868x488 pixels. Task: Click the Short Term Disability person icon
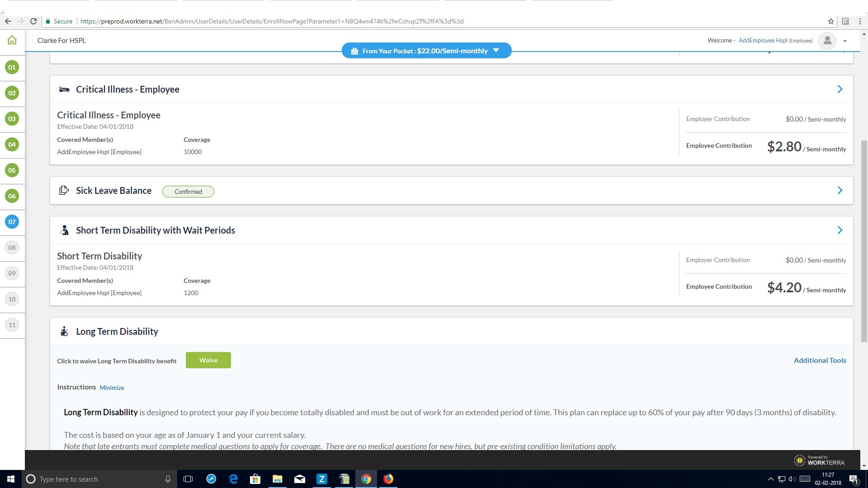(x=64, y=230)
